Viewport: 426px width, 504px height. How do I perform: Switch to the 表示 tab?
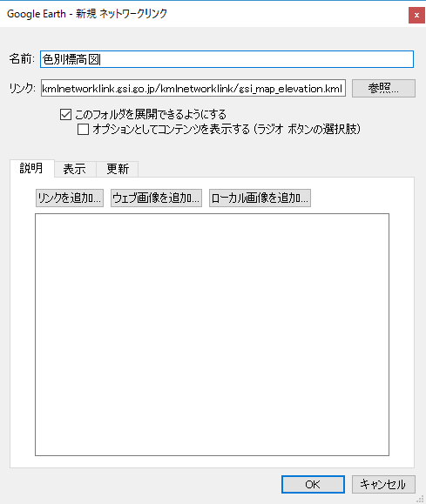pyautogui.click(x=75, y=169)
